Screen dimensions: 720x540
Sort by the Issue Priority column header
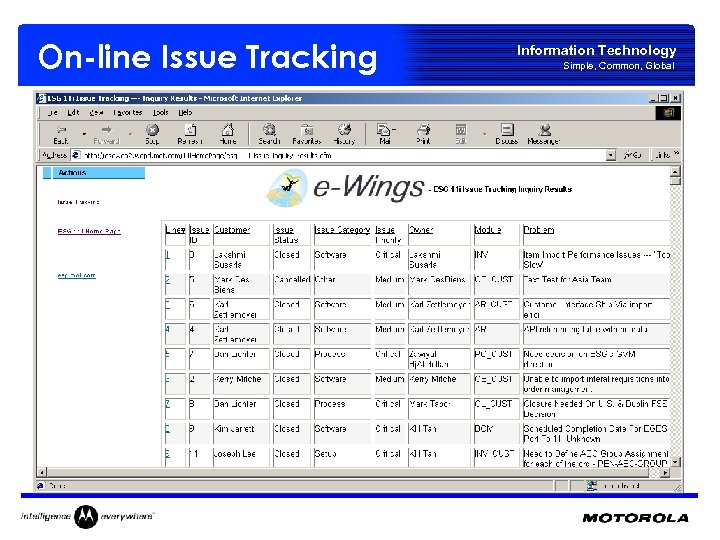[x=388, y=235]
